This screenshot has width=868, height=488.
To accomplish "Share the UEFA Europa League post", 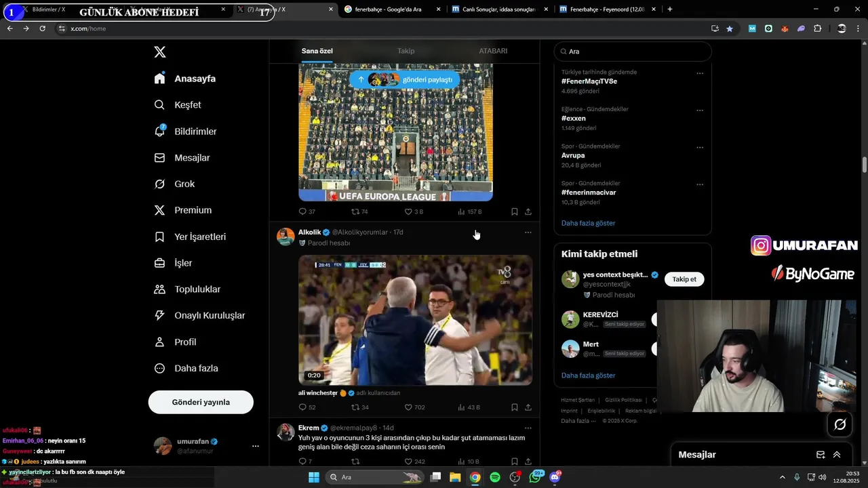I will (528, 211).
